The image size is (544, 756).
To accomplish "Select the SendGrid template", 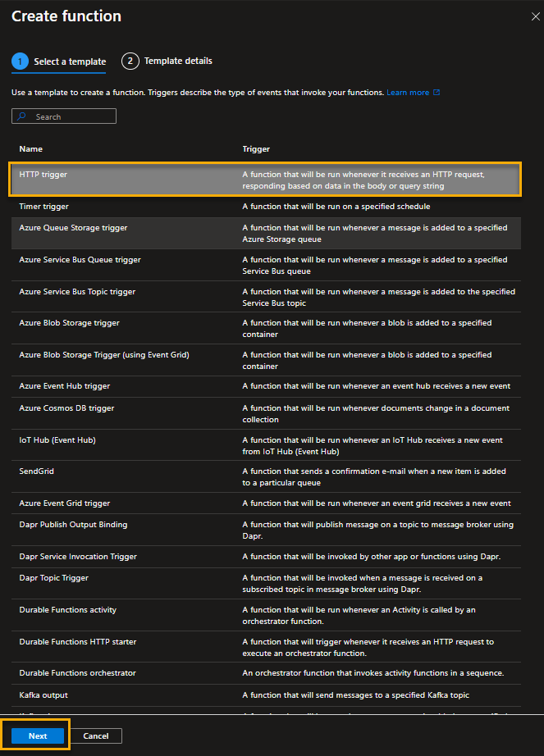I will (x=266, y=476).
